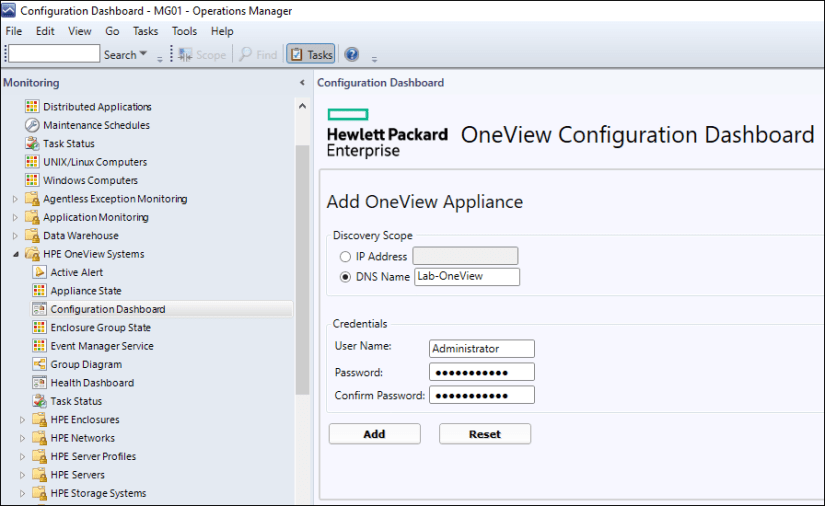Click the Maintenance Schedules wrench icon

(x=32, y=125)
